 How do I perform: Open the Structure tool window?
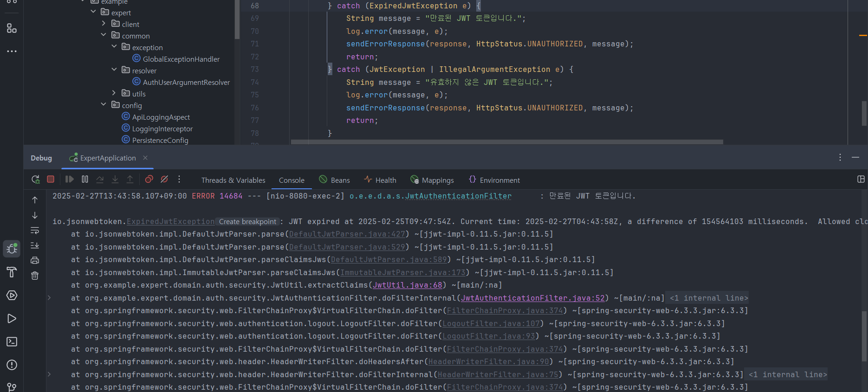click(12, 28)
